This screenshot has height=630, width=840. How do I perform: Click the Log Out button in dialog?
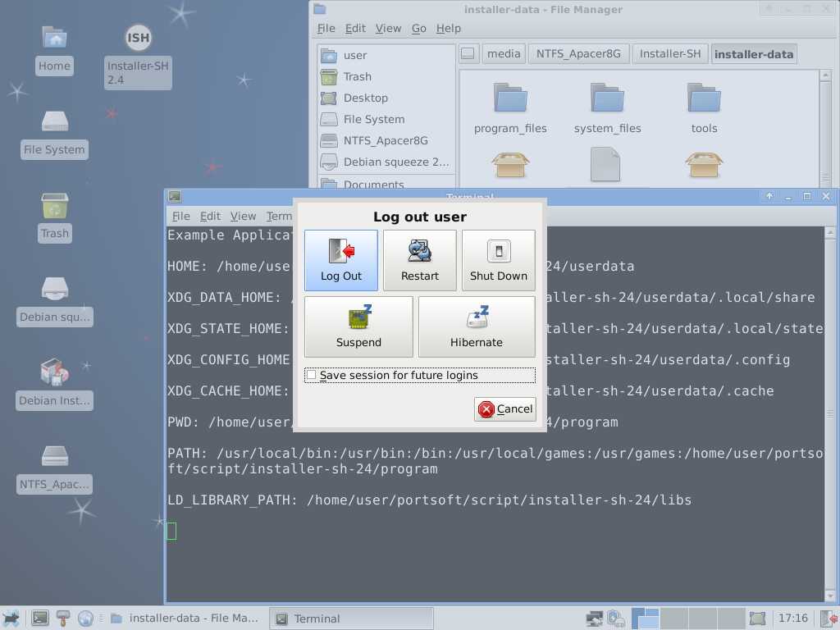point(340,260)
